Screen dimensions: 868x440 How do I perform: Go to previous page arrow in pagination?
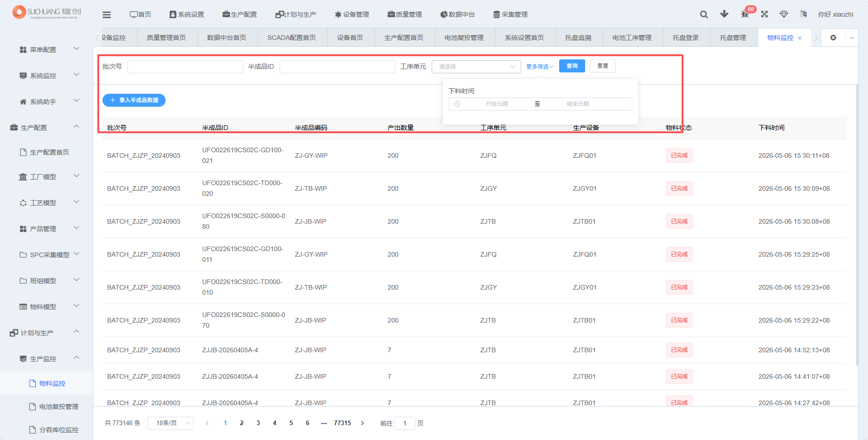pyautogui.click(x=207, y=423)
